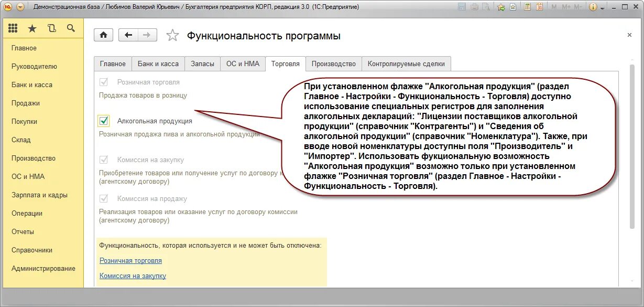Get link icon with star and green arrow
The width and height of the screenshot is (644, 307).
501,7
